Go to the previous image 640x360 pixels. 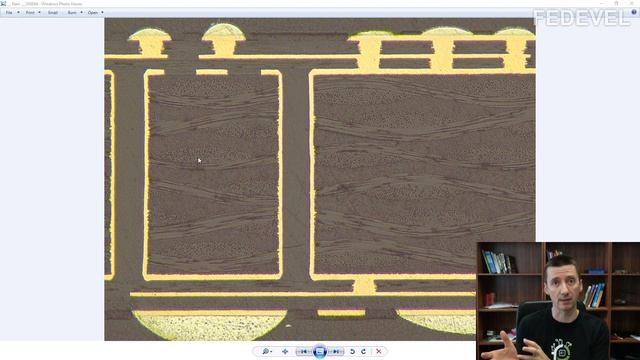pyautogui.click(x=304, y=351)
